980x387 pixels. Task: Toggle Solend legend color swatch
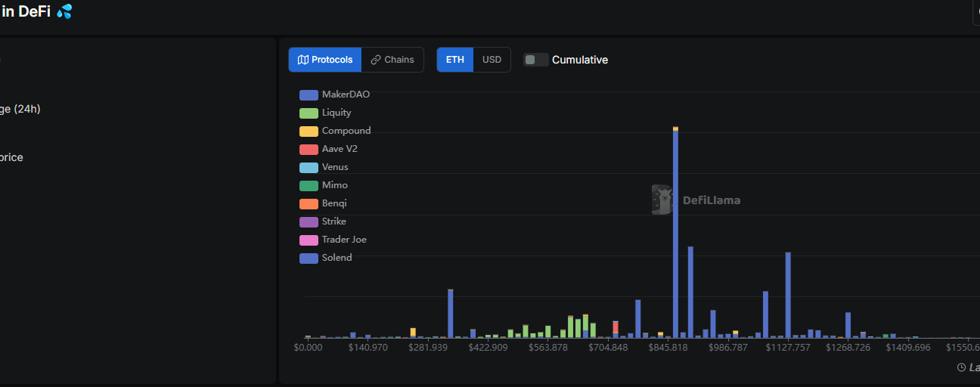click(309, 259)
